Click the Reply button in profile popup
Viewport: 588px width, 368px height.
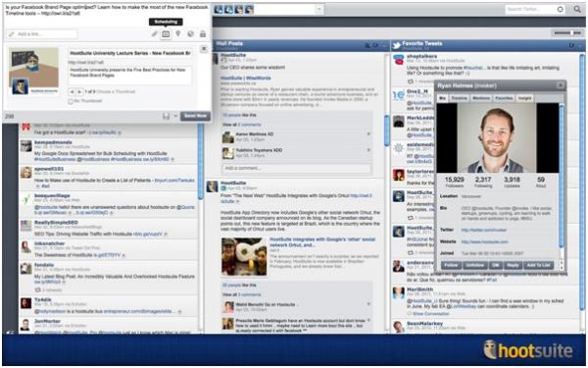(x=513, y=265)
